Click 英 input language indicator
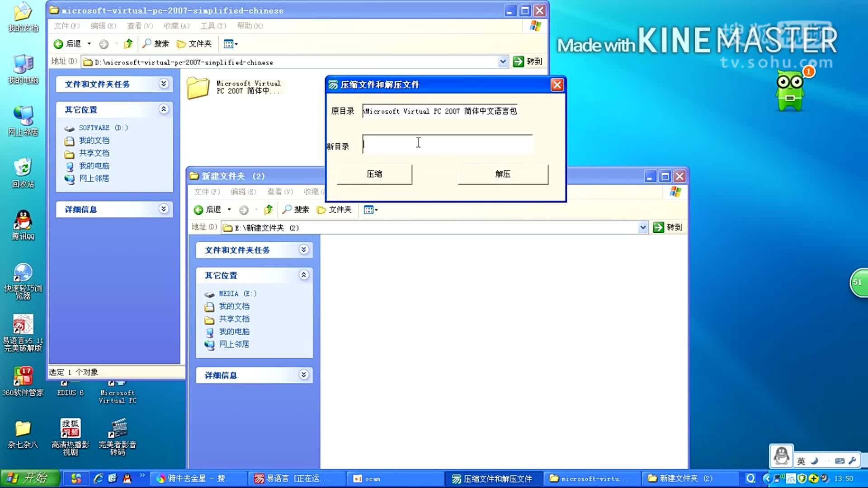The width and height of the screenshot is (868, 488). tap(801, 461)
